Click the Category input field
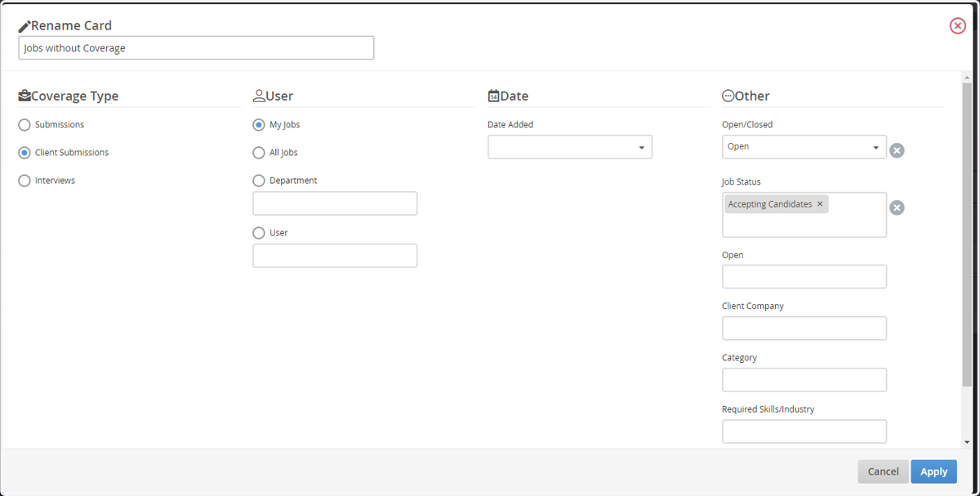 804,380
